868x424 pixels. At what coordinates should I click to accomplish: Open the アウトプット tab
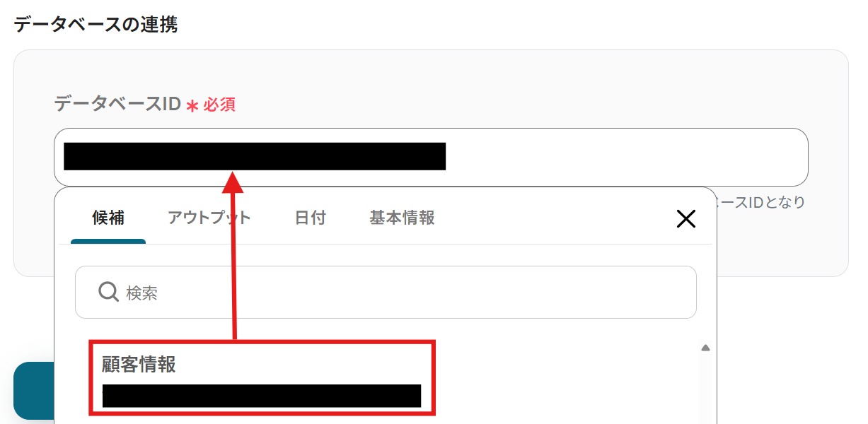click(209, 218)
